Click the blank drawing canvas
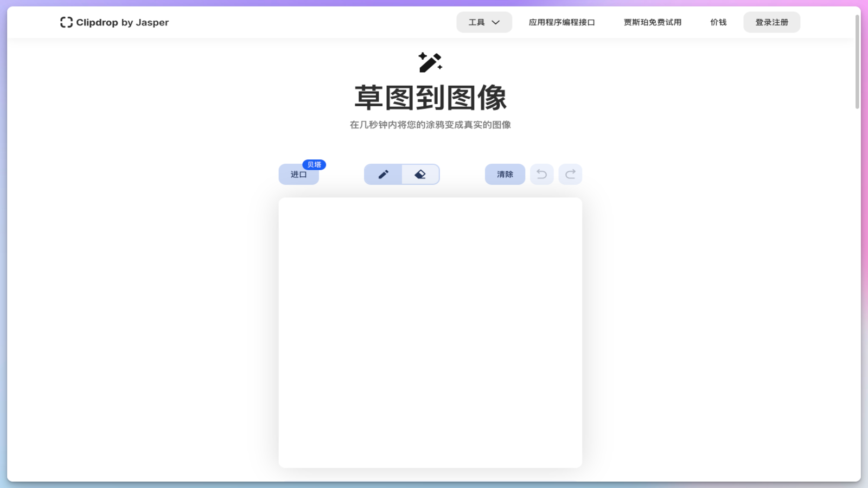This screenshot has height=488, width=868. coord(430,332)
